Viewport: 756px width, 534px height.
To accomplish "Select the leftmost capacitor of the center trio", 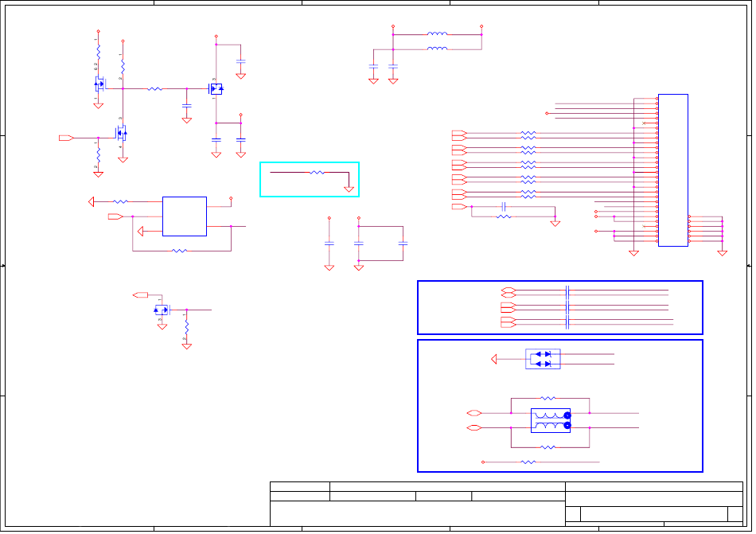I will pos(329,244).
